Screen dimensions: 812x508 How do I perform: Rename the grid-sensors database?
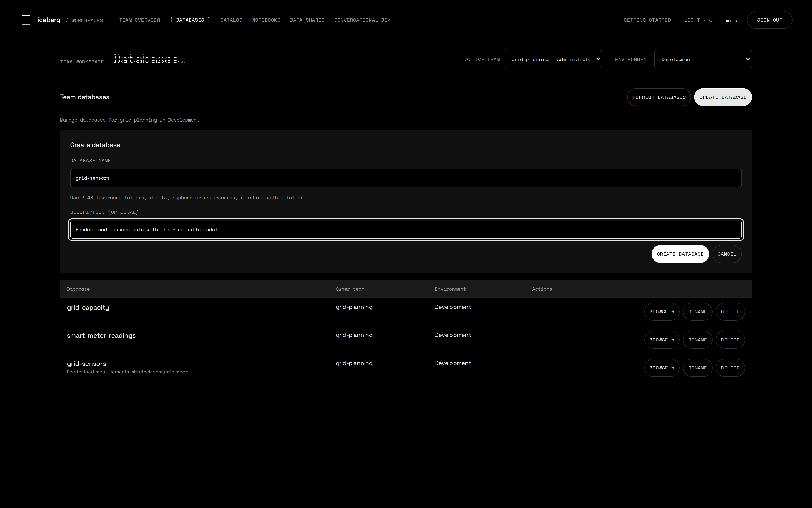[x=697, y=368]
